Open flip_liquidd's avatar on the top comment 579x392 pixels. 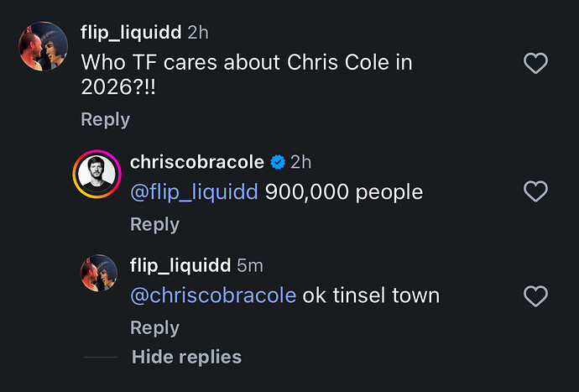click(x=43, y=48)
